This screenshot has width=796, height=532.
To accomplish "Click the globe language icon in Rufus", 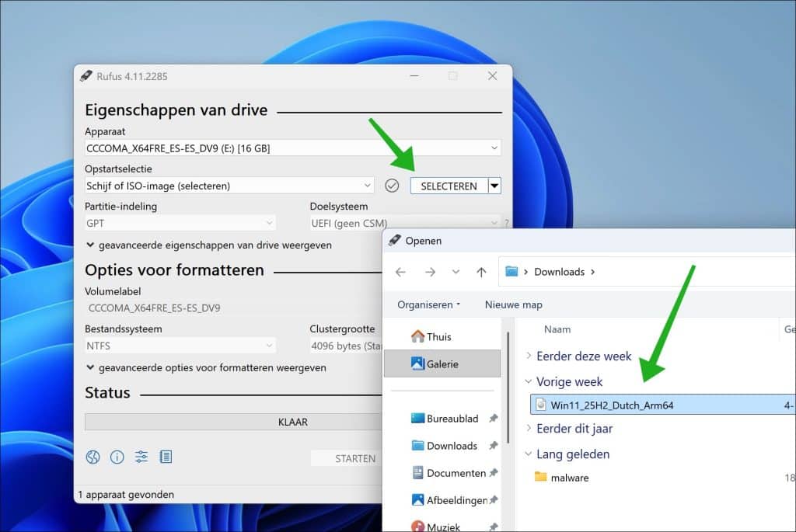I will tap(93, 457).
